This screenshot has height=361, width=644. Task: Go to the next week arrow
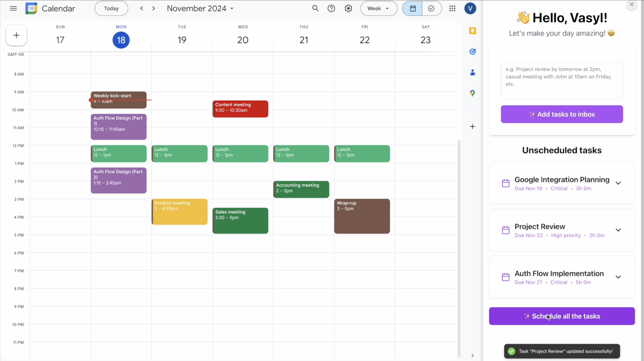coord(154,9)
